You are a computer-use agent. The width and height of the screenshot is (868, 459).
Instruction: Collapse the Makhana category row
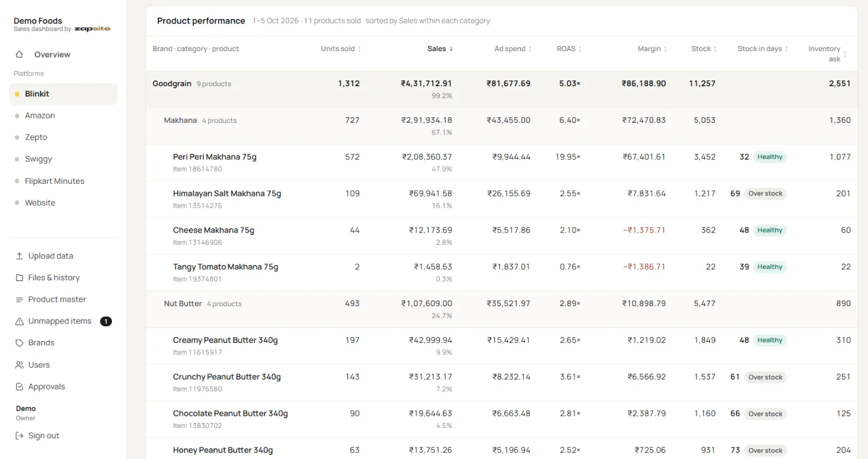coord(502,126)
